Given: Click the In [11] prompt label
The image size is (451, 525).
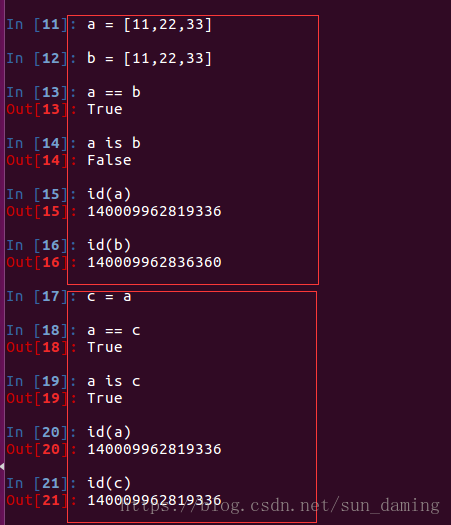Looking at the screenshot, I should (41, 25).
